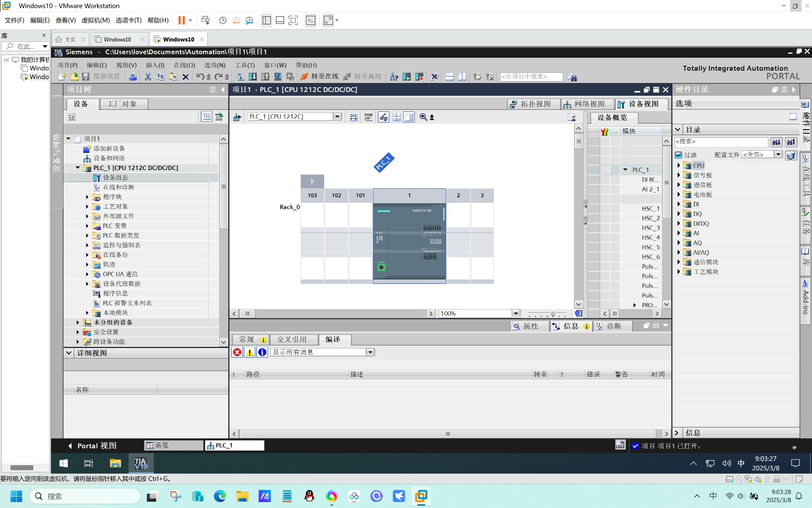Click the Go online (转至在线) icon
This screenshot has height=508, width=812.
(x=304, y=77)
